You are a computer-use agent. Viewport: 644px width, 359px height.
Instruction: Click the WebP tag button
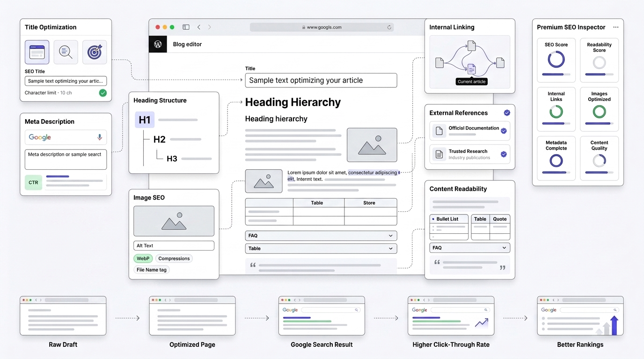click(143, 258)
